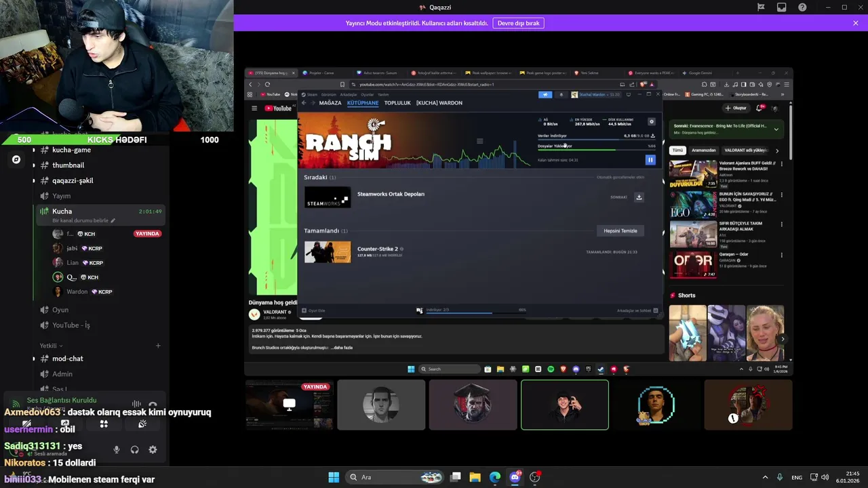Open [KUCHA] WARDON profile tab in Steam
868x488 pixels.
click(x=439, y=103)
